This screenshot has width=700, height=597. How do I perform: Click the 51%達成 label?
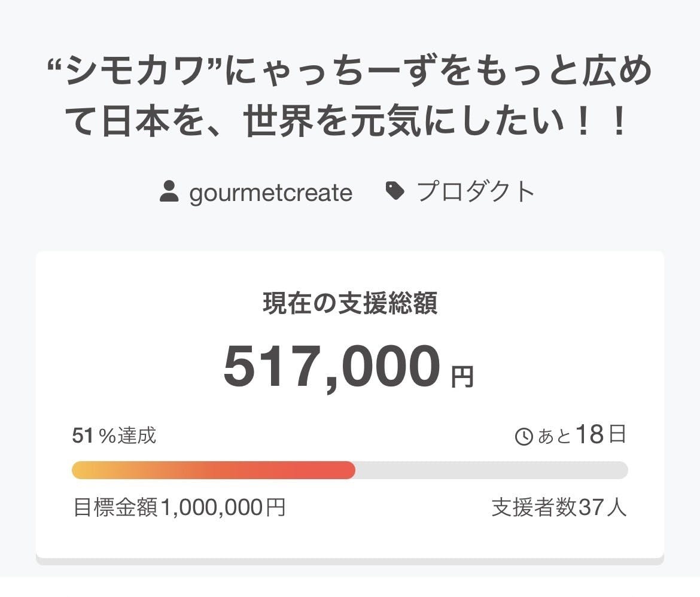tap(114, 436)
